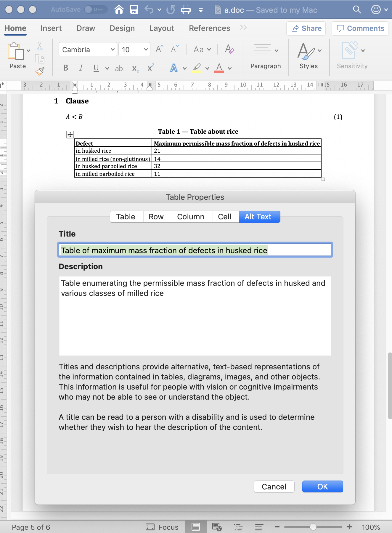Click the Save icon in title bar
392x533 pixels.
134,10
